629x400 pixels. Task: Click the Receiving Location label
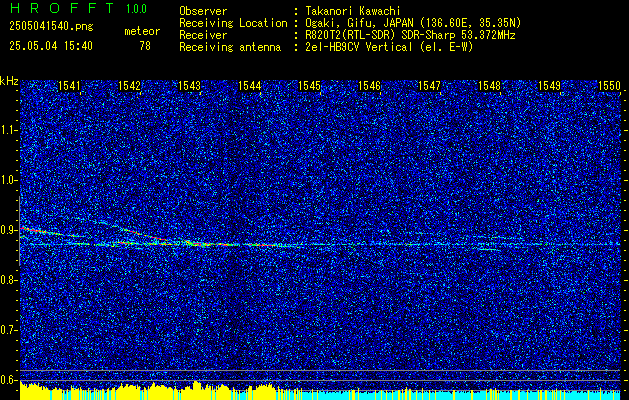[233, 23]
